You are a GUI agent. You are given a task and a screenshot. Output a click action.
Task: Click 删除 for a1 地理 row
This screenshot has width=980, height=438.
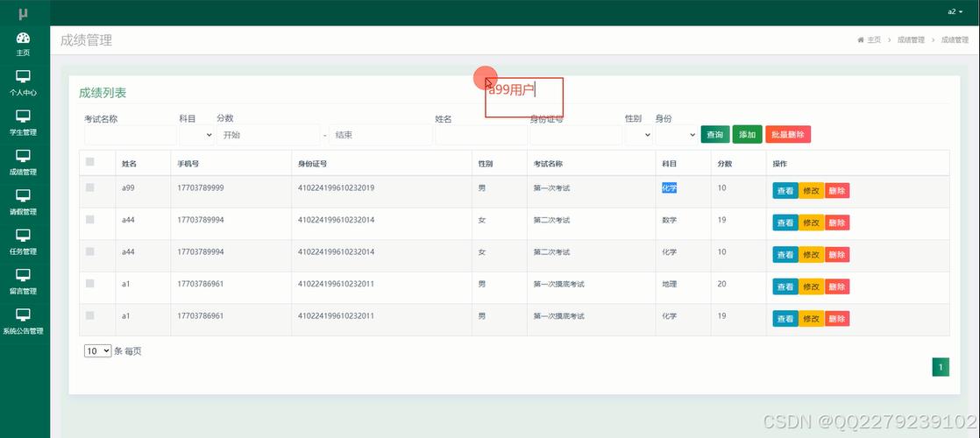pos(837,286)
